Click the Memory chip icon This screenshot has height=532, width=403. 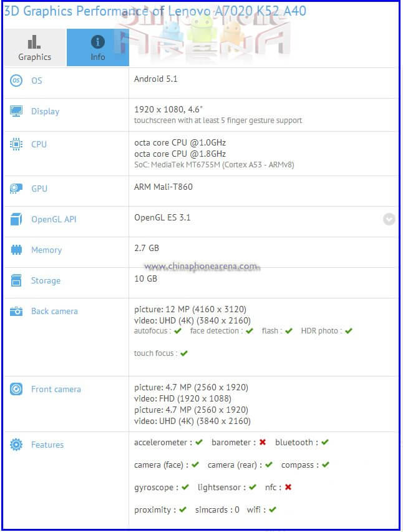pos(16,250)
